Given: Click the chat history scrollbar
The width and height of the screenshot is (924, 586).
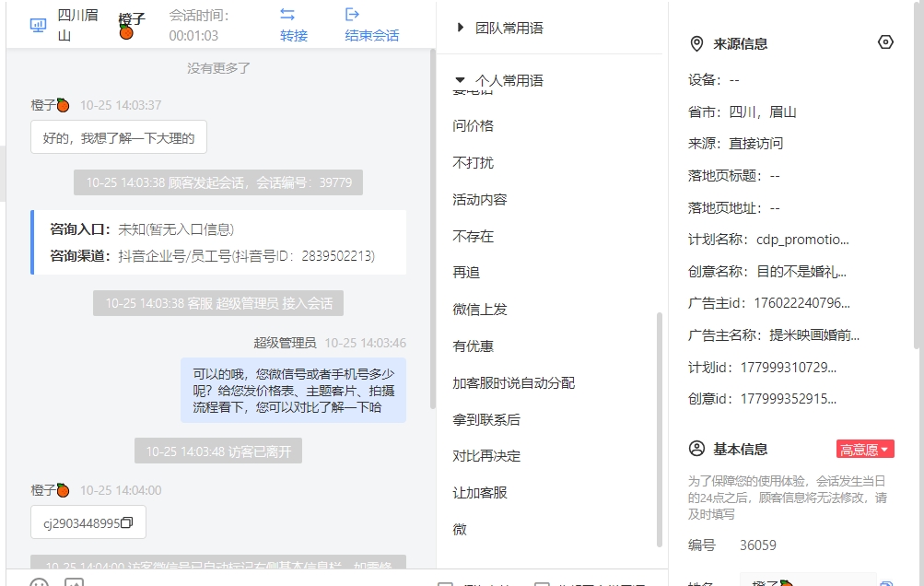Looking at the screenshot, I should (x=433, y=229).
